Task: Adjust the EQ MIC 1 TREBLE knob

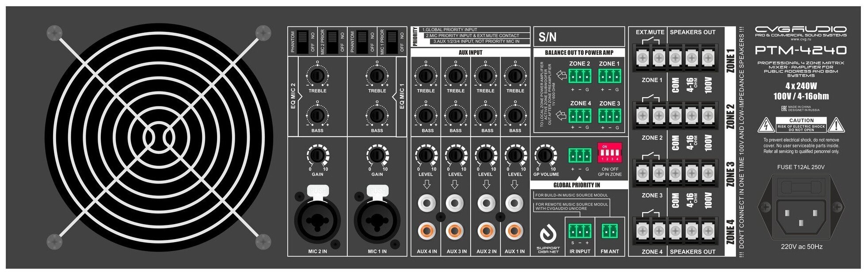Action: click(x=377, y=76)
